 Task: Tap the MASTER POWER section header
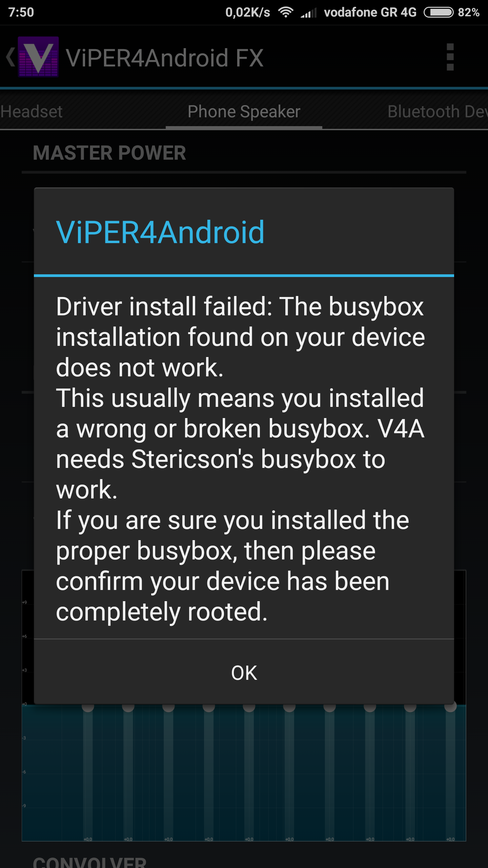pyautogui.click(x=109, y=153)
